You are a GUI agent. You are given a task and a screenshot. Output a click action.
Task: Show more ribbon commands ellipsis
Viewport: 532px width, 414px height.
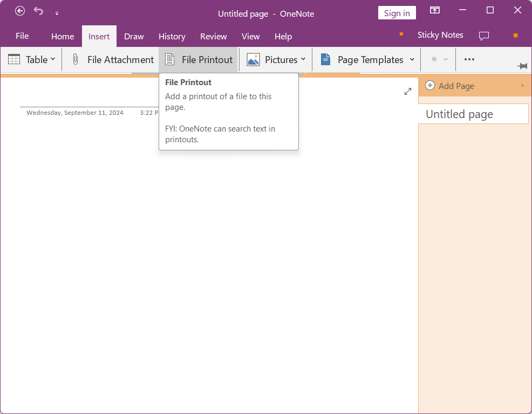point(469,59)
